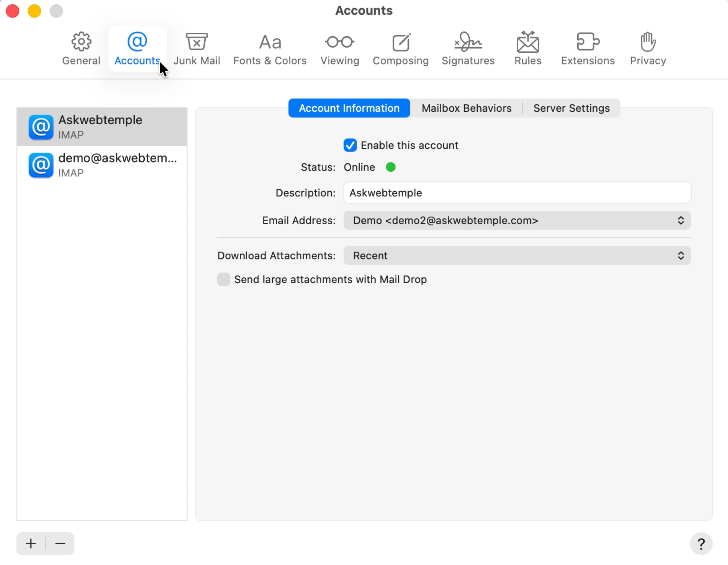Screen dimensions: 728x565
Task: Click the Description: label
Action: [x=305, y=193]
